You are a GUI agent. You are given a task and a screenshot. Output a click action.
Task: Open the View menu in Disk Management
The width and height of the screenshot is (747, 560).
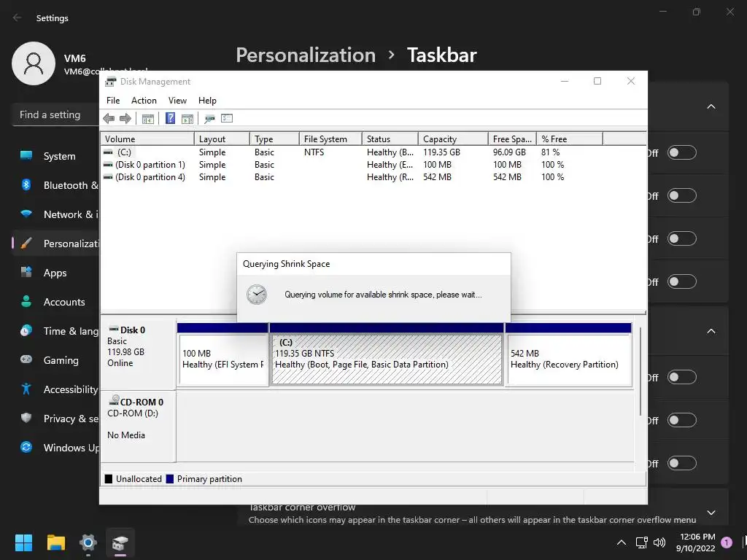click(x=177, y=101)
